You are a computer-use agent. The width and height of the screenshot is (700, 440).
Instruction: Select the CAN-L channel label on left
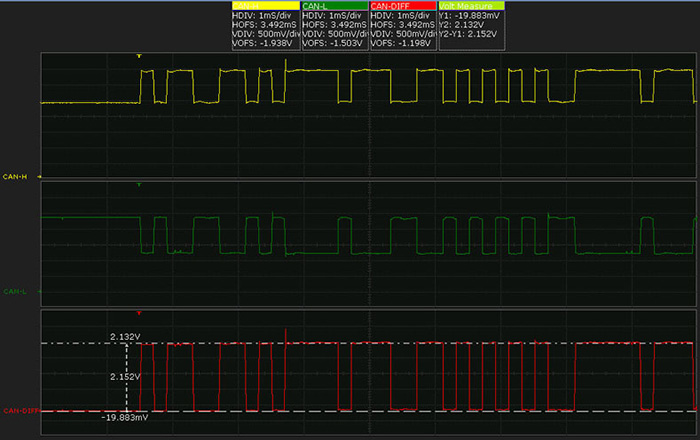click(x=16, y=292)
